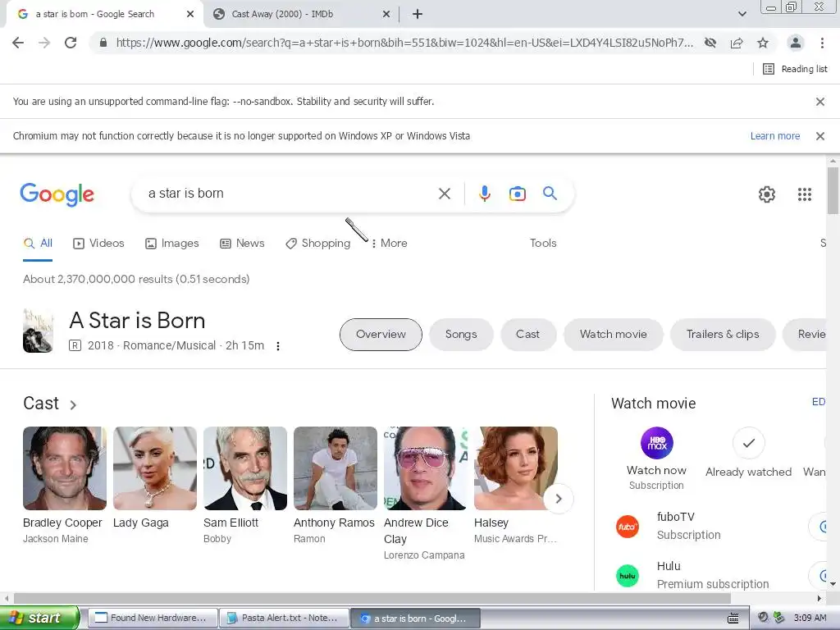Select the Trailers & clips chip
The height and width of the screenshot is (630, 840).
coord(723,335)
